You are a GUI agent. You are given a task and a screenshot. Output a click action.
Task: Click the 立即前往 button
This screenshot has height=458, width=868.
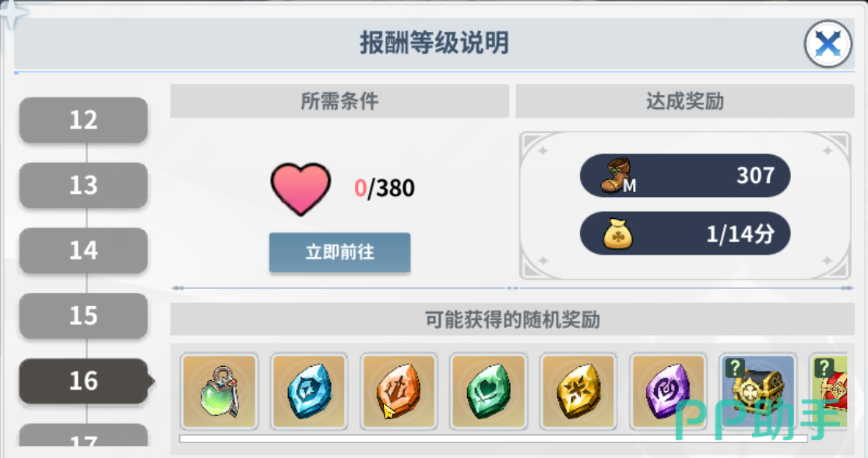point(340,252)
